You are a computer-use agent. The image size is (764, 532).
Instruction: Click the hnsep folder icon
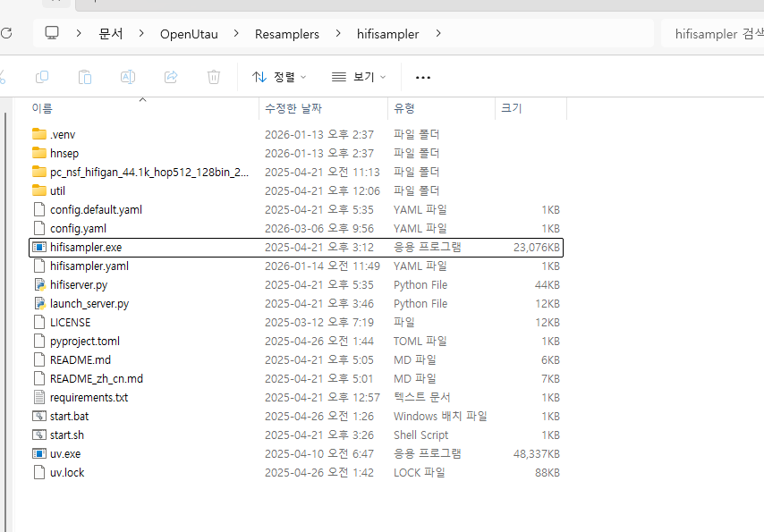39,153
